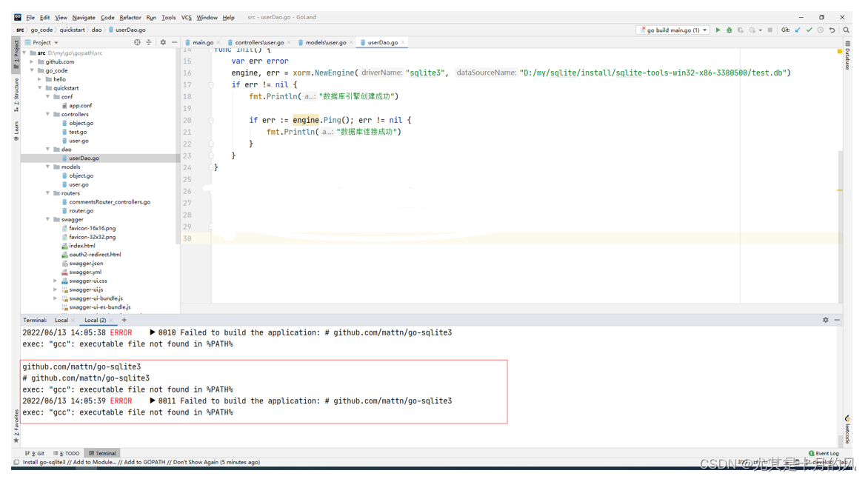Image resolution: width=868 pixels, height=479 pixels.
Task: Open run configuration dropdown go build main.go
Action: pyautogui.click(x=673, y=30)
